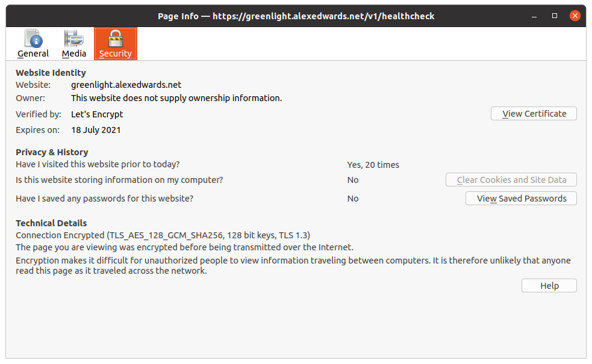Click the Media tab picture icon
592x364 pixels.
(74, 39)
